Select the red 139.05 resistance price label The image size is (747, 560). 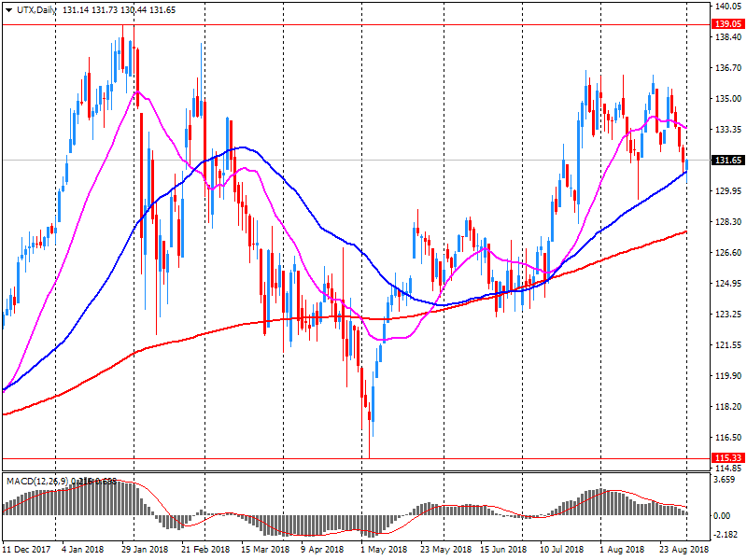(728, 24)
